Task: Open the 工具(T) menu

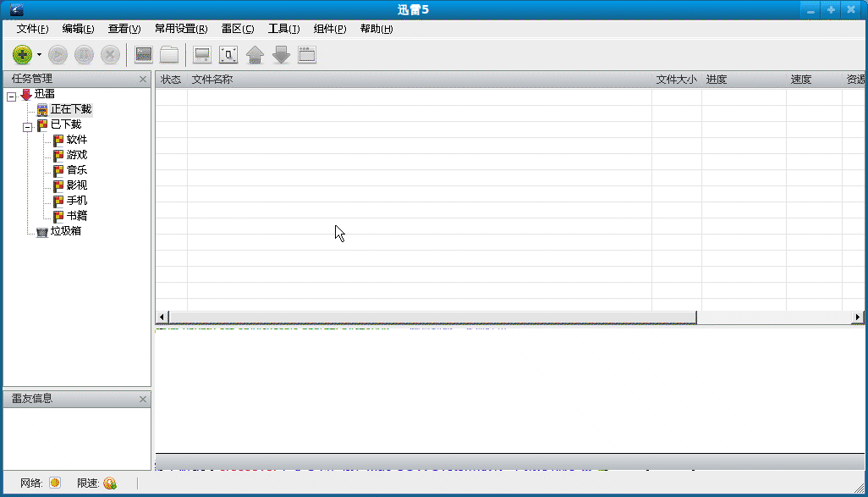Action: coord(283,29)
